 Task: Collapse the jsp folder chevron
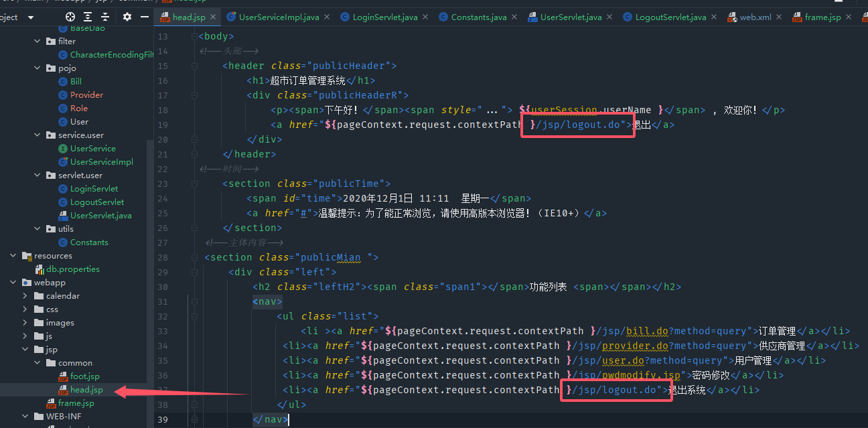click(25, 350)
